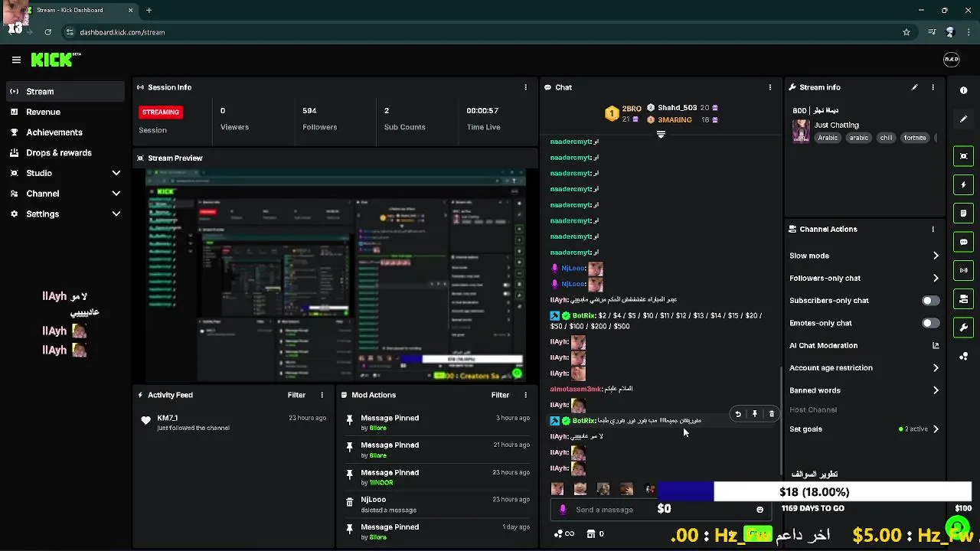980x551 pixels.
Task: Click the Kick logo
Action: point(55,59)
